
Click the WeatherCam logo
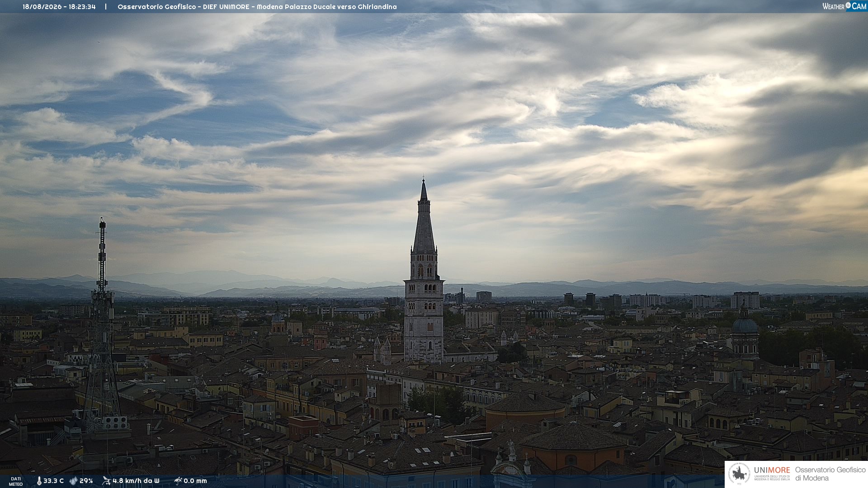(x=844, y=6)
